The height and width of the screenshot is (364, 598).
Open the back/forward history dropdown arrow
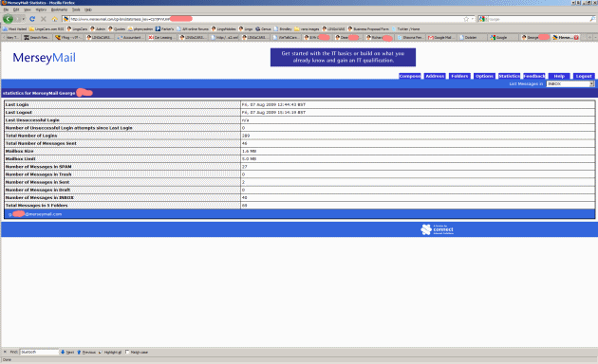(23, 19)
